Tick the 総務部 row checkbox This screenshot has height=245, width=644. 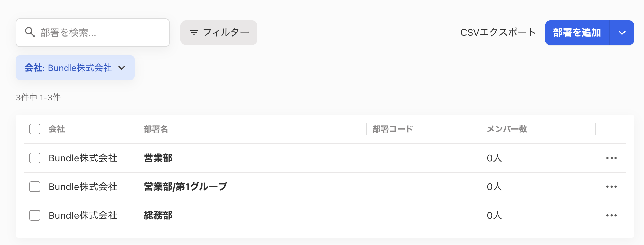[x=35, y=215]
